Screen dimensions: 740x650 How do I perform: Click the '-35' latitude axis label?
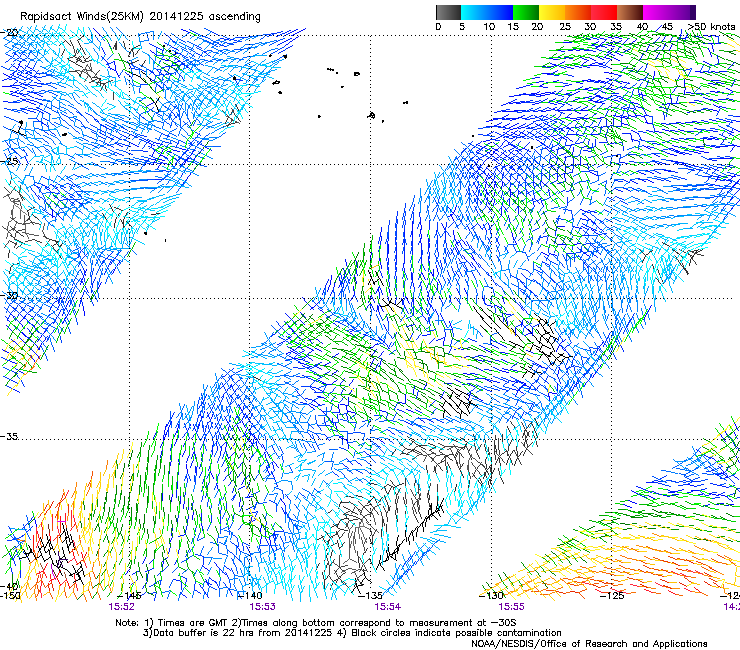coord(9,436)
